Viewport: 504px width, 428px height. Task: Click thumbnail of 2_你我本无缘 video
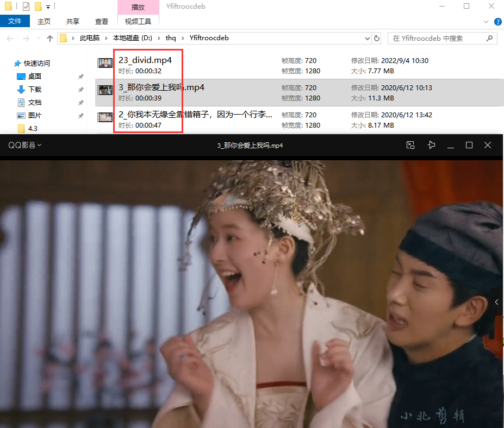click(x=105, y=117)
